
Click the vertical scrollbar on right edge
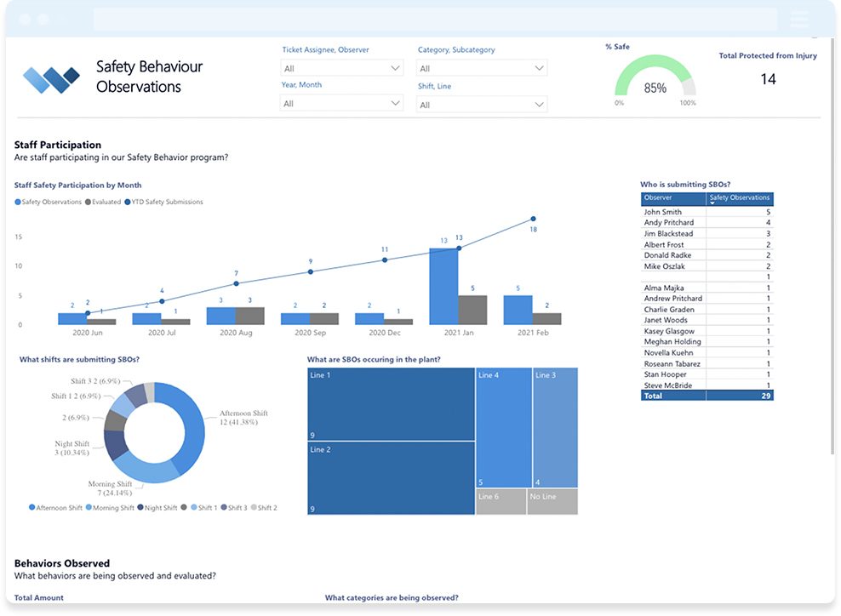pyautogui.click(x=833, y=247)
